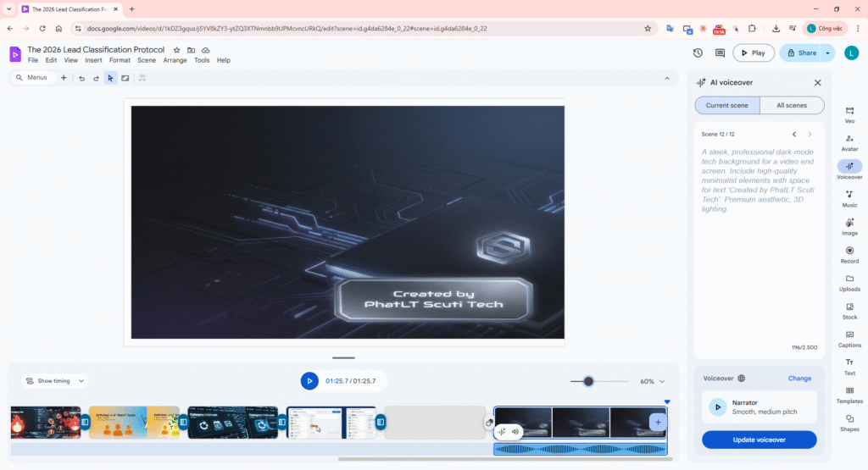Open the Avatar panel
The height and width of the screenshot is (470, 868).
849,142
